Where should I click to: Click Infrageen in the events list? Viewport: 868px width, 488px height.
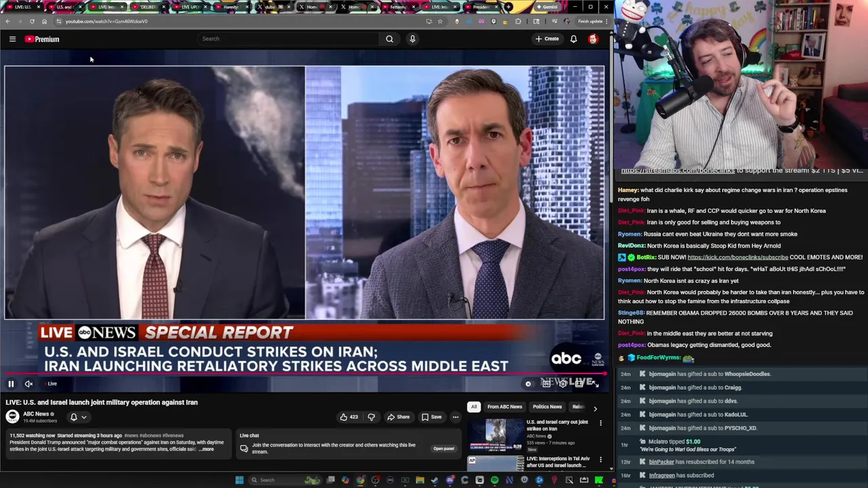click(662, 476)
